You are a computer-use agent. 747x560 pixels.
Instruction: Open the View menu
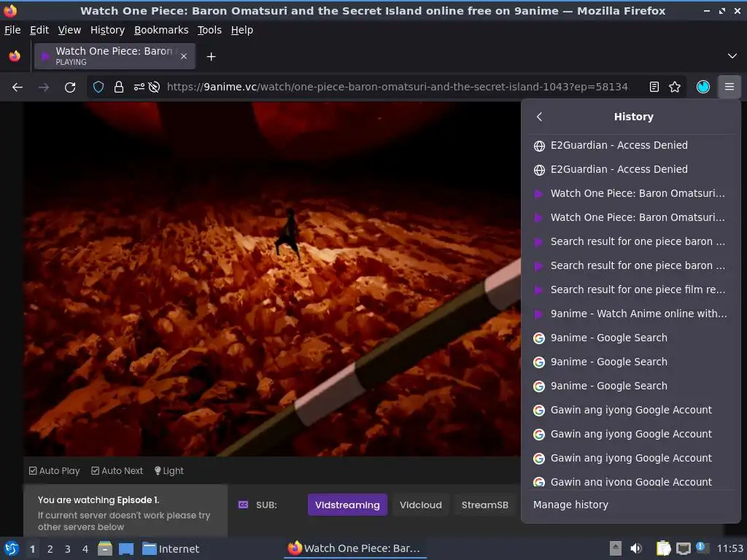point(69,30)
